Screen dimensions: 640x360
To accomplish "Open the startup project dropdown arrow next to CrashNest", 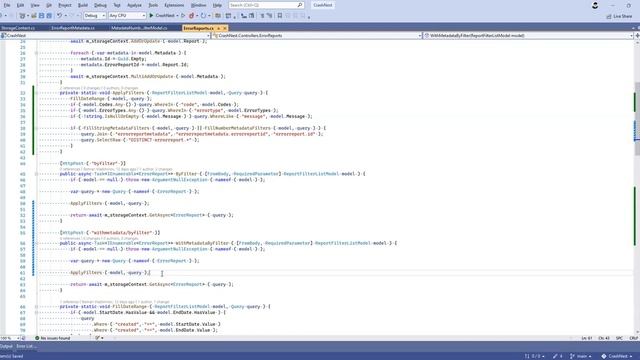I will [x=178, y=16].
